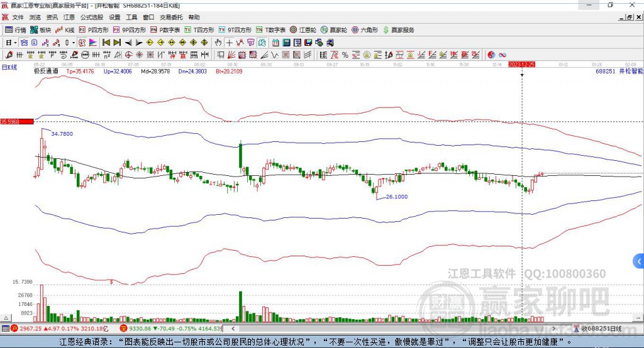Select the Gann fan lines tool
This screenshot has height=348, width=644.
pyautogui.click(x=232, y=55)
